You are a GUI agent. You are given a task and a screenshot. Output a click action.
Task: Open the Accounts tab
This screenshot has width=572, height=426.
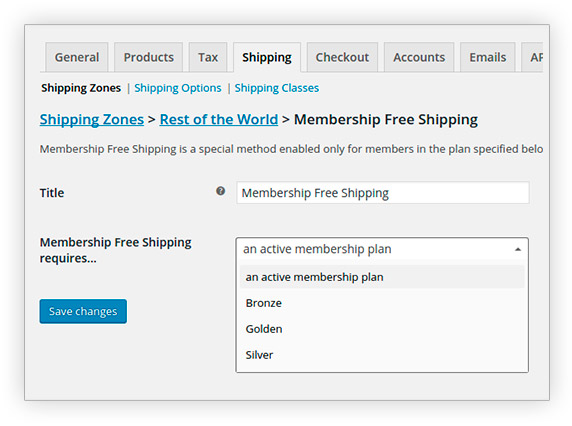coord(419,57)
